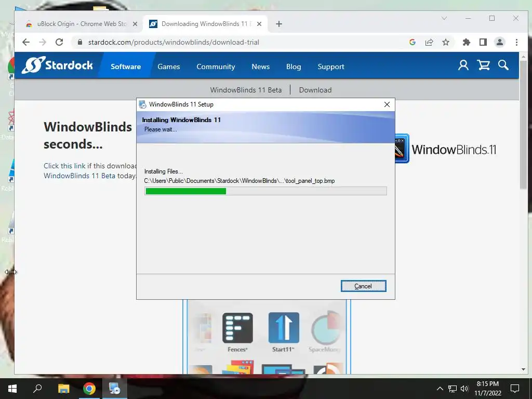Open the Software menu on Stardock
The width and height of the screenshot is (532, 399).
(x=126, y=66)
